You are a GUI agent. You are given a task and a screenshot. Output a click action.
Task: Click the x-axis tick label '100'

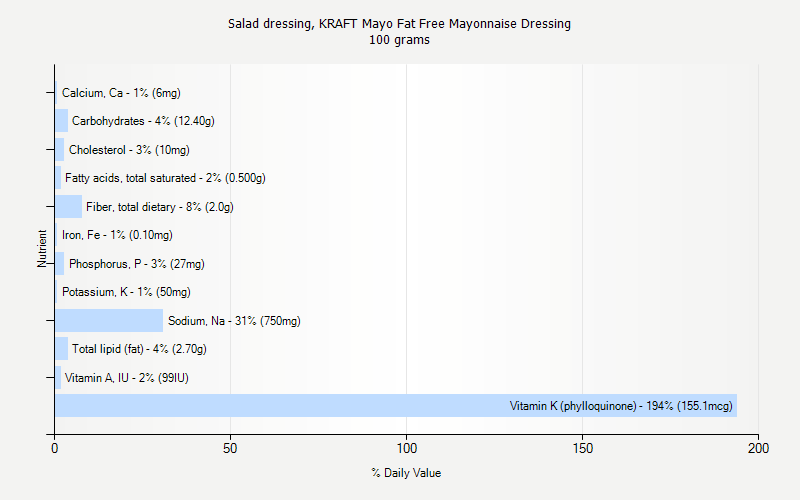pos(407,448)
